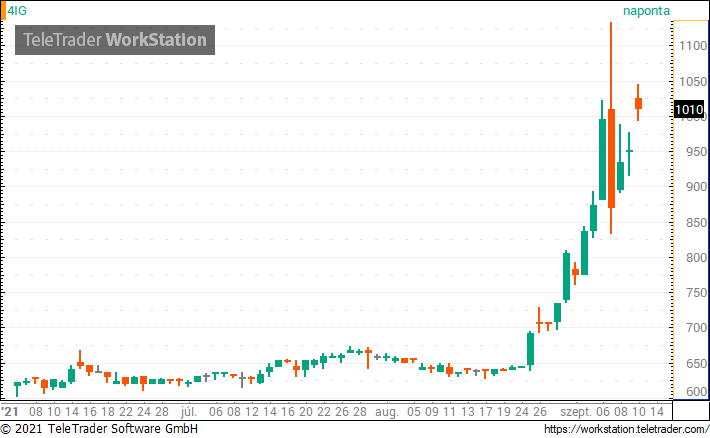Click the 19 date label on date axis
This screenshot has width=710, height=438.
pyautogui.click(x=504, y=412)
